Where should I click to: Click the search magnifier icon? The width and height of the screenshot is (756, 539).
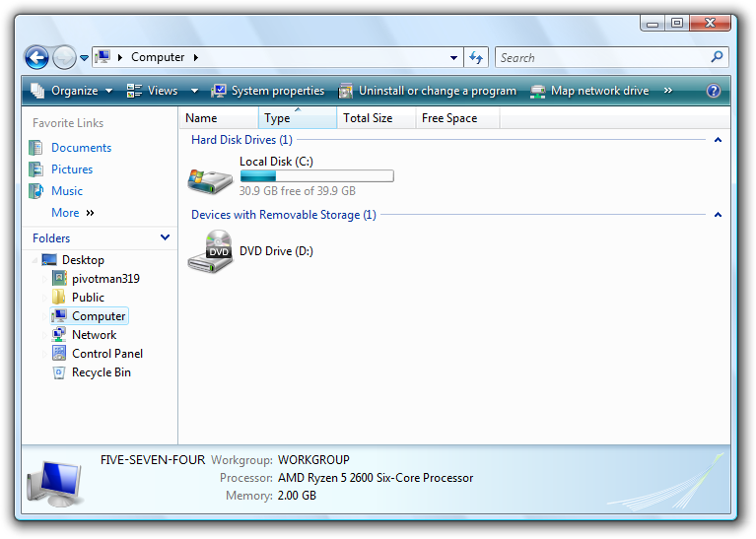[x=717, y=57]
